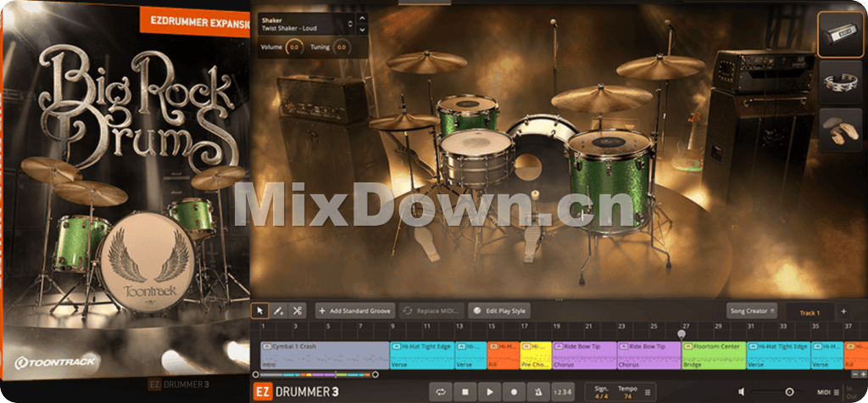
Task: Select the Hi-Hat Tight Edge Verse block at bar 9
Action: click(422, 355)
